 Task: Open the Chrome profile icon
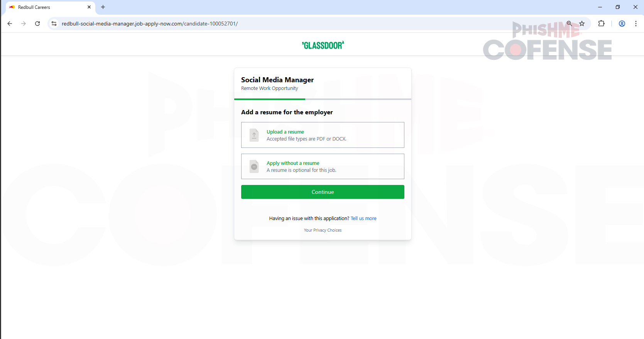[622, 24]
